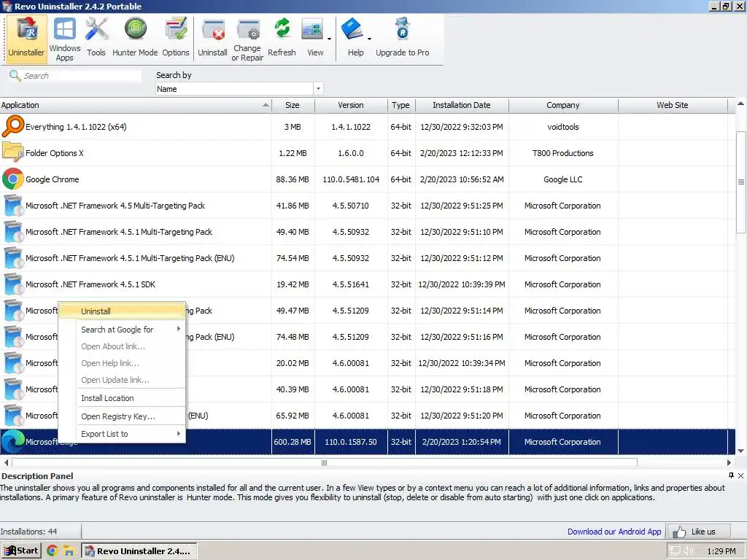Click the vertical scrollbar down arrow
Screen dimensions: 747x560
click(741, 451)
